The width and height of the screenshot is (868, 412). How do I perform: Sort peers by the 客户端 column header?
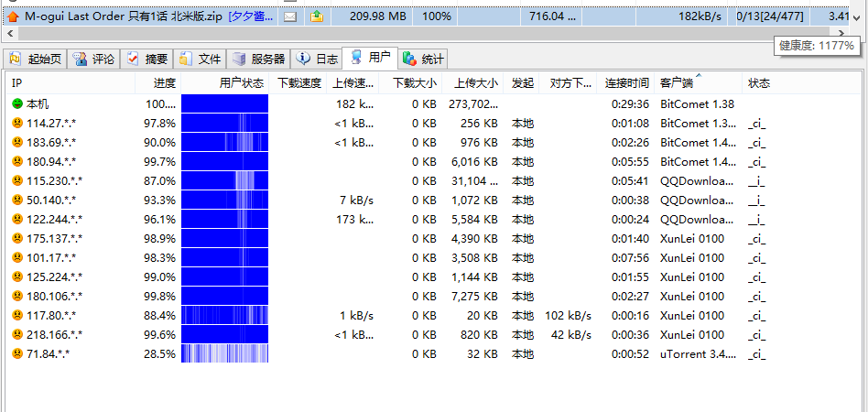point(676,83)
